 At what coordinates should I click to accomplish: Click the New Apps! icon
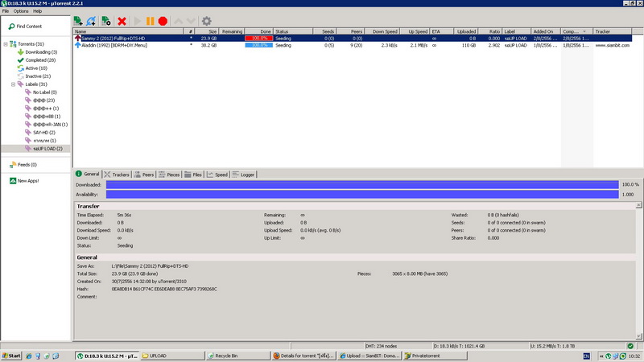point(13,180)
